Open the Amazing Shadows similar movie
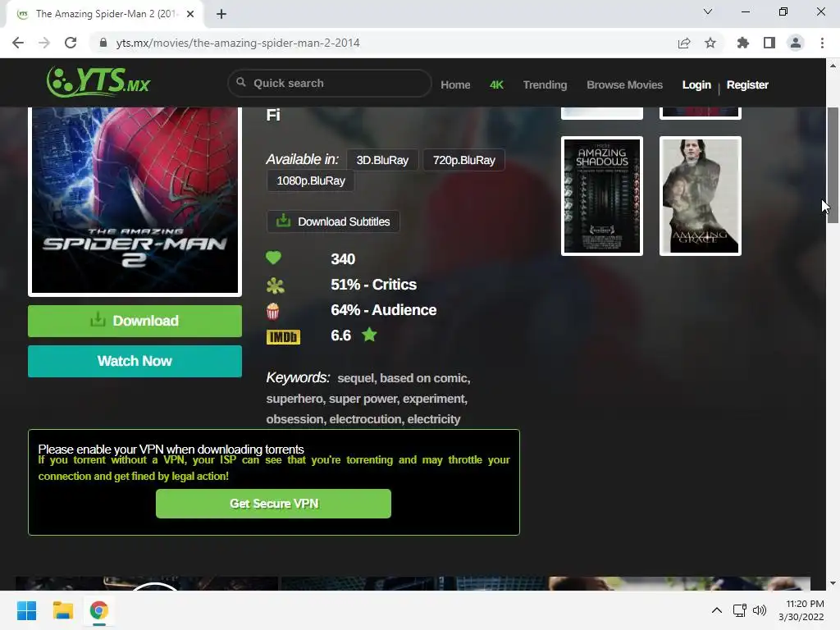 click(x=601, y=196)
